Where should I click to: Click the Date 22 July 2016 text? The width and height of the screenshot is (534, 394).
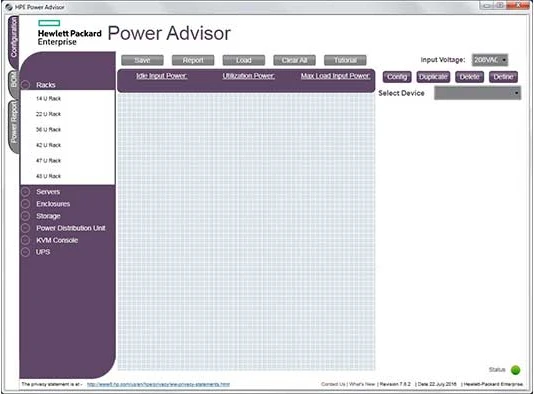coord(437,384)
